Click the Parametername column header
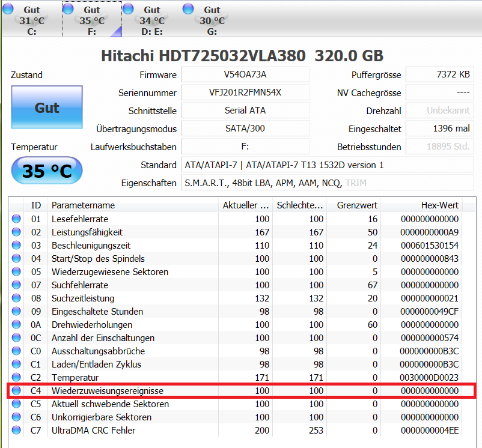This screenshot has height=448, width=482. pos(133,205)
